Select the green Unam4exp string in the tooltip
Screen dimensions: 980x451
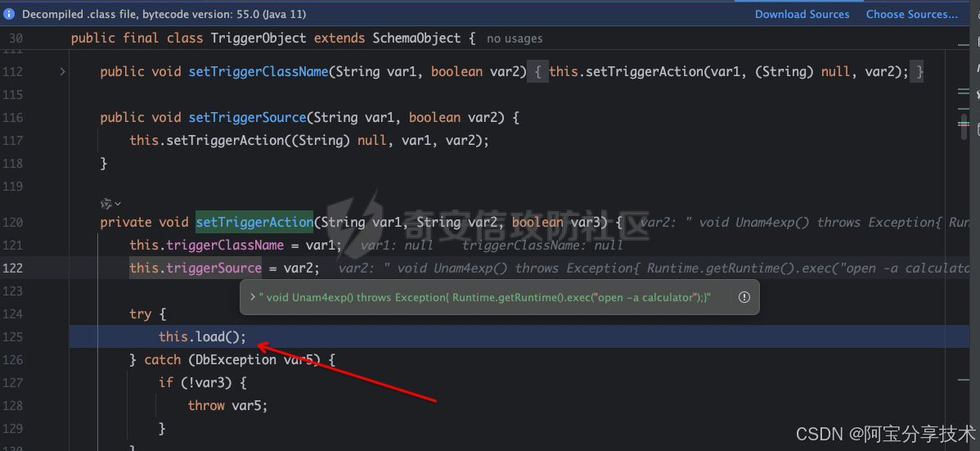485,297
